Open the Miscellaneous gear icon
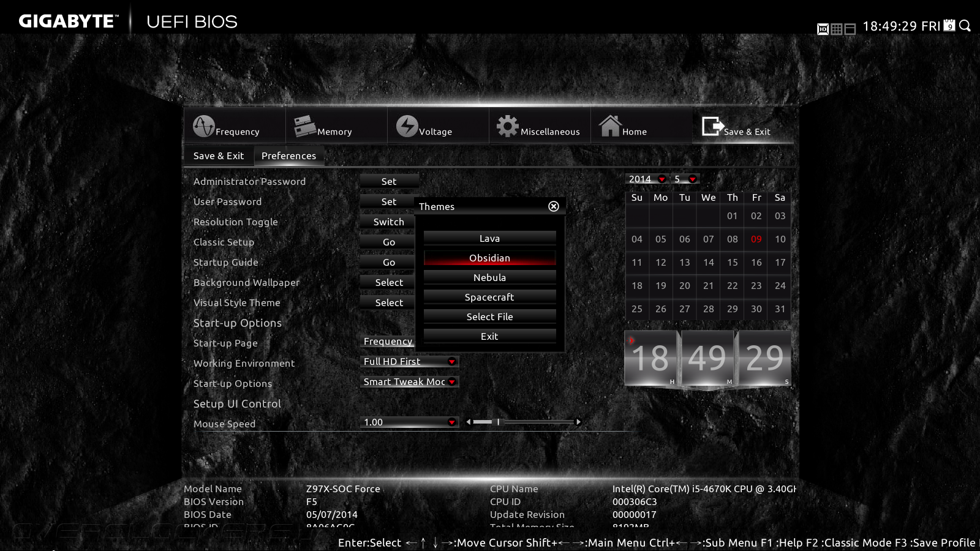The height and width of the screenshot is (551, 980). point(507,126)
